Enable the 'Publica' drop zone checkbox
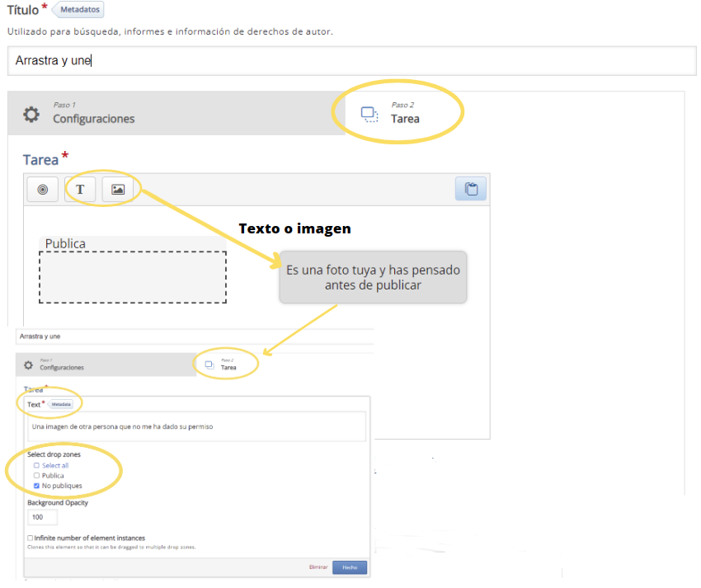The height and width of the screenshot is (588, 701). click(x=36, y=476)
